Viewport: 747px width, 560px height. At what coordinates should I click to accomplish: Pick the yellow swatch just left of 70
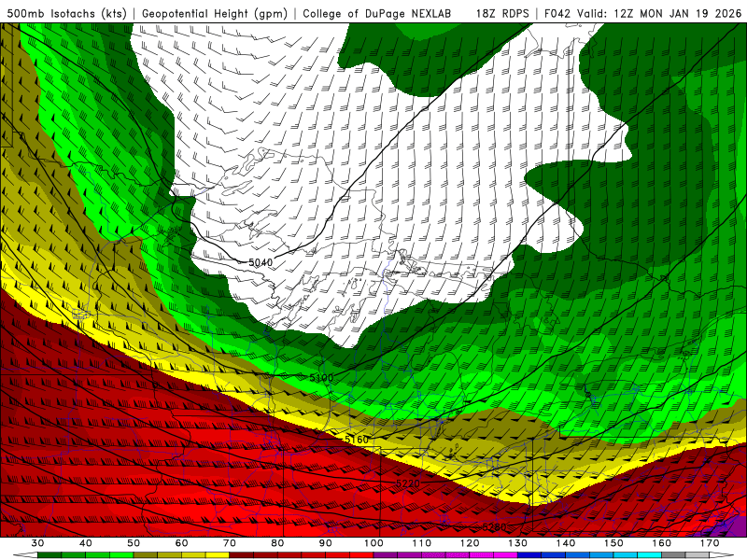(x=218, y=555)
